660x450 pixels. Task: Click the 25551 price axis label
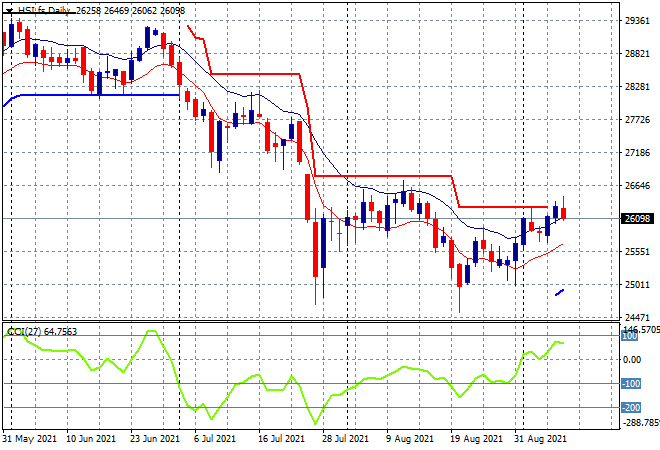pyautogui.click(x=637, y=252)
